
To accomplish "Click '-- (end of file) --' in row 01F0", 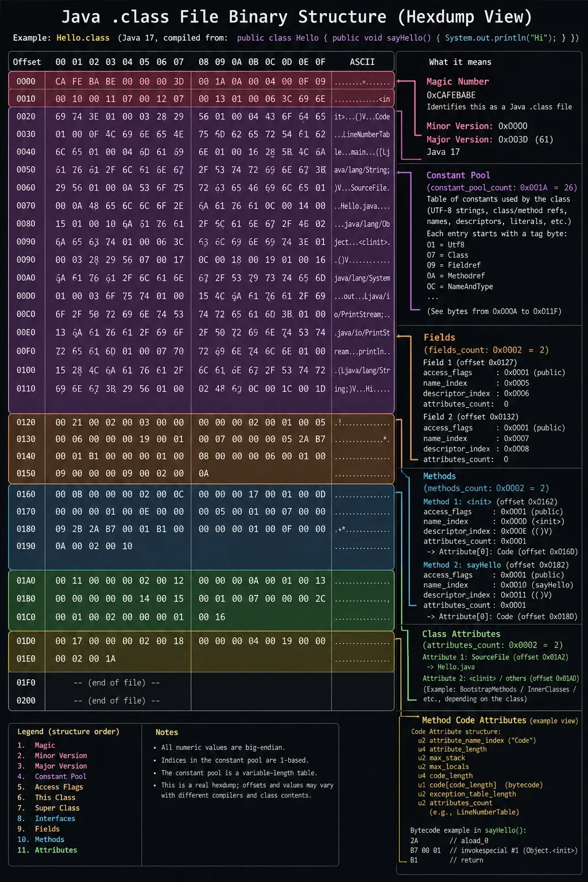I will pyautogui.click(x=117, y=683).
